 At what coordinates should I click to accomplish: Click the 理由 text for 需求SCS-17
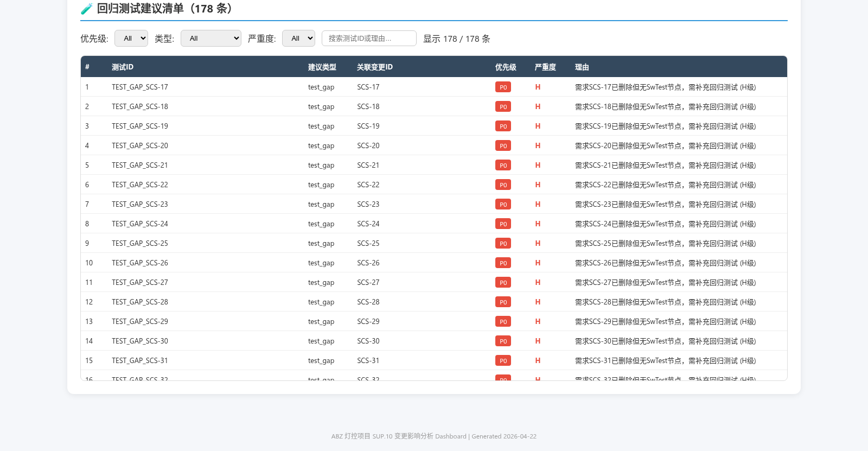[x=665, y=87]
